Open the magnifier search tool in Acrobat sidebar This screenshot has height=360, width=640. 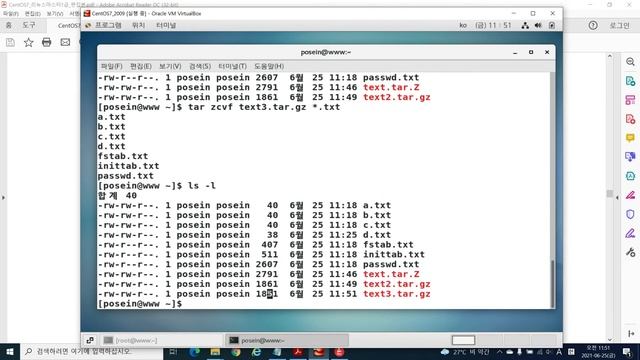[630, 62]
